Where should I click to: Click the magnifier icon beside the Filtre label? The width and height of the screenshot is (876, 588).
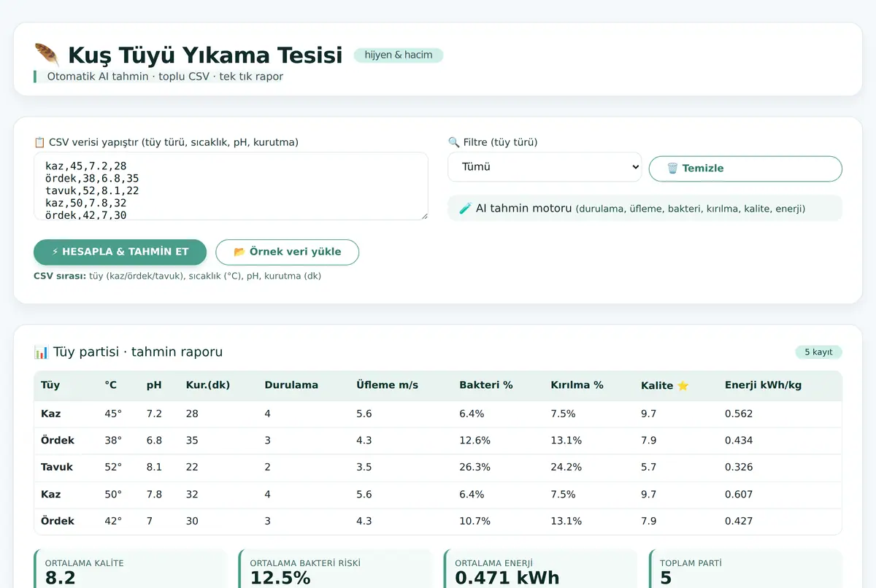tap(453, 142)
